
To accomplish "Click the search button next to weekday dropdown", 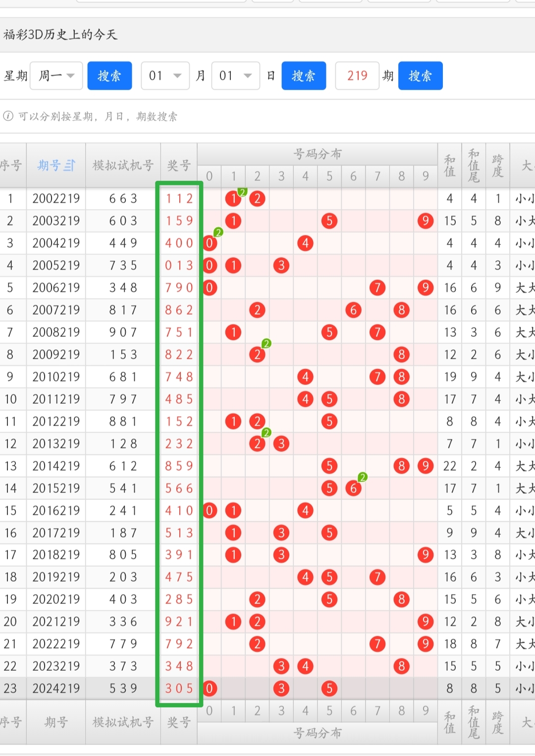I will point(109,76).
